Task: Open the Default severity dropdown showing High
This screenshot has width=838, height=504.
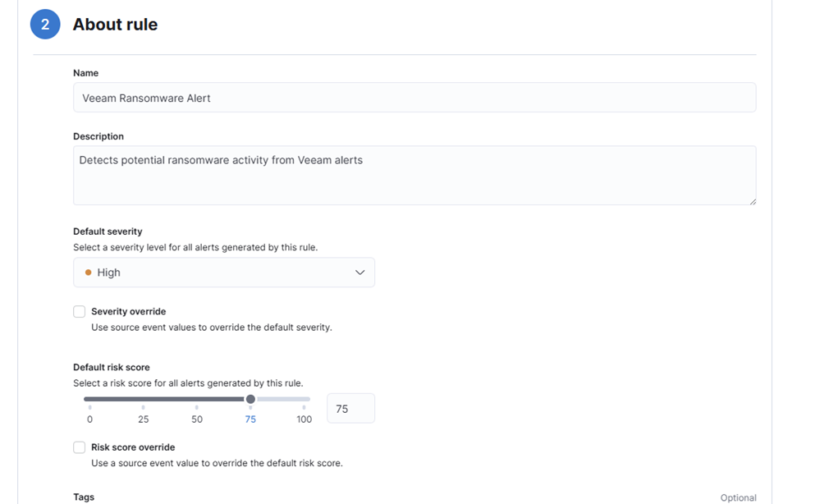Action: click(x=223, y=273)
